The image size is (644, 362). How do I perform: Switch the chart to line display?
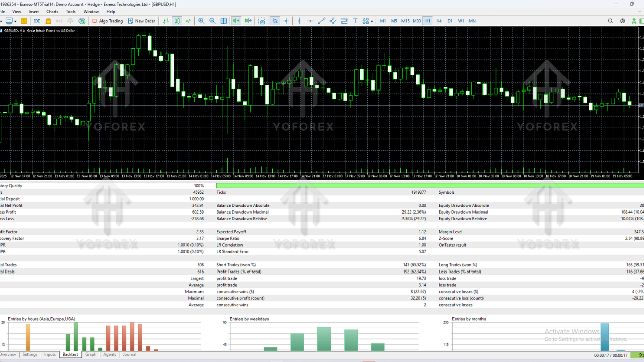[187, 21]
